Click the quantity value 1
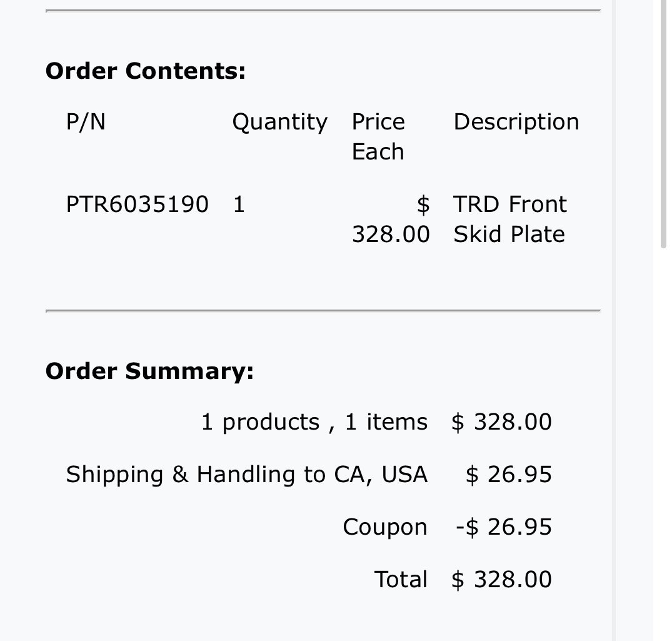Screen dimensions: 672x641 pyautogui.click(x=239, y=204)
